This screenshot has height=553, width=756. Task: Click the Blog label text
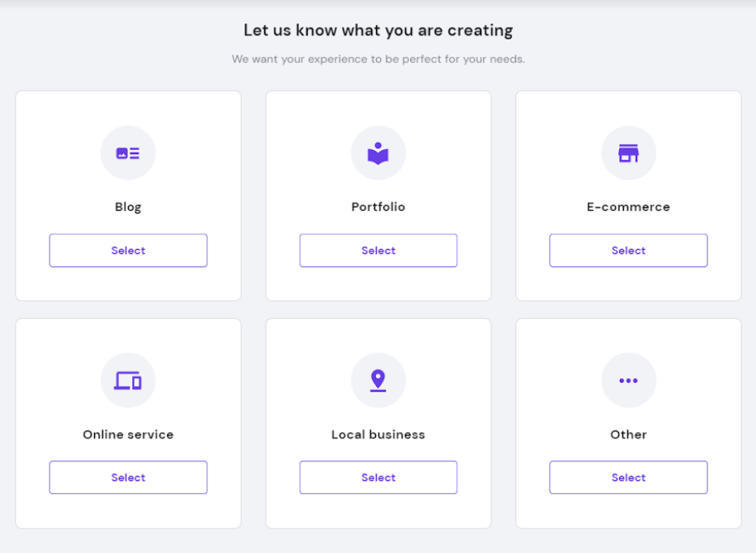coord(128,207)
